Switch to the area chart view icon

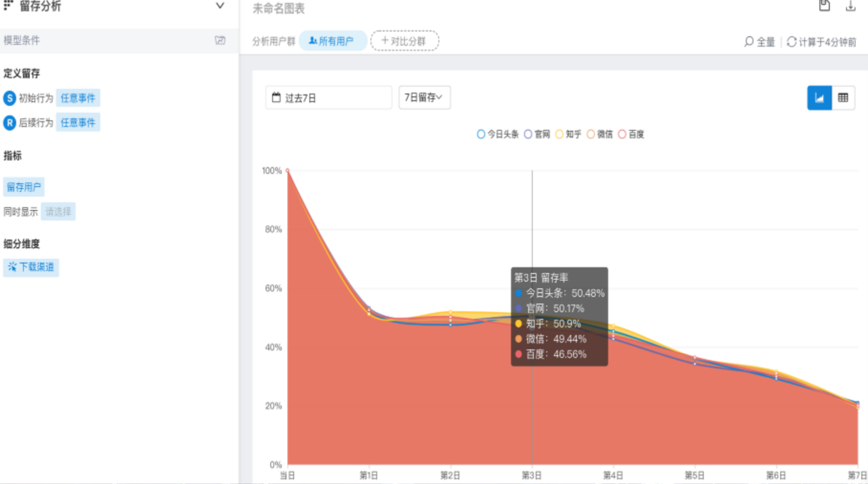(819, 98)
